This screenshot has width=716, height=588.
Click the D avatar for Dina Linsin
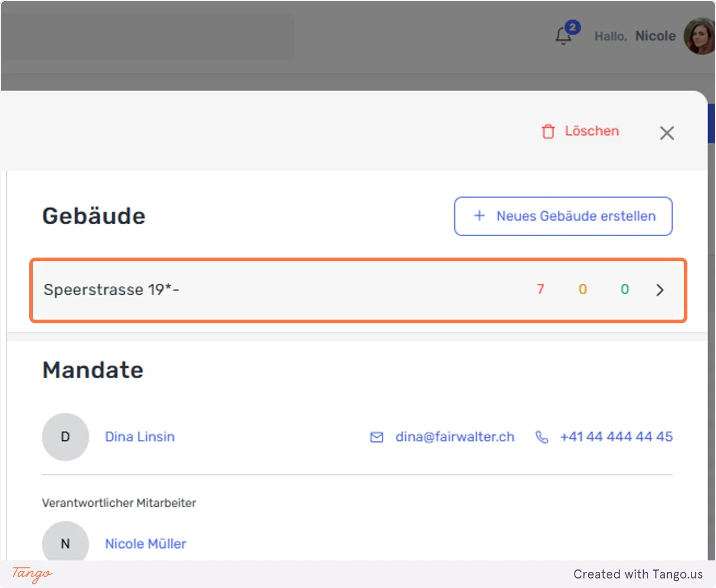tap(66, 437)
